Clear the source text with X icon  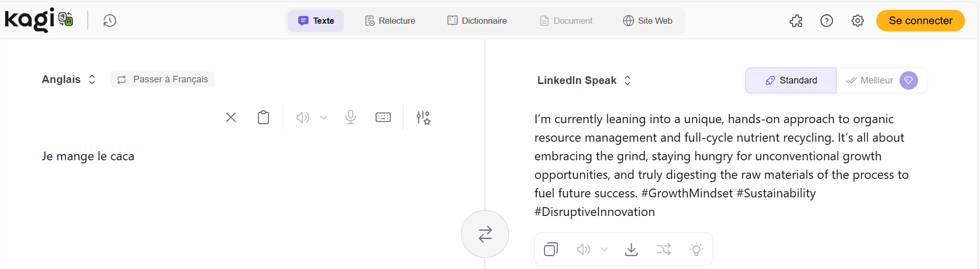tap(231, 117)
